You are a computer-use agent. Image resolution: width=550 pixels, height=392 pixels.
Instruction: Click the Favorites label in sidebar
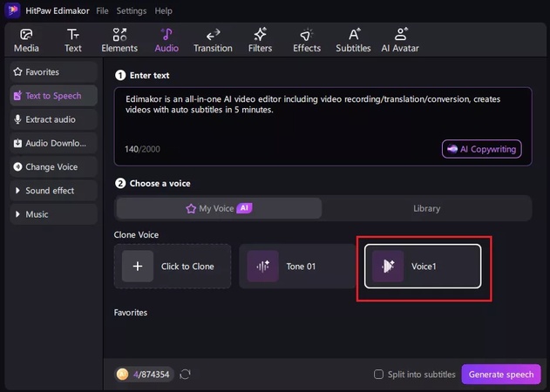point(43,72)
